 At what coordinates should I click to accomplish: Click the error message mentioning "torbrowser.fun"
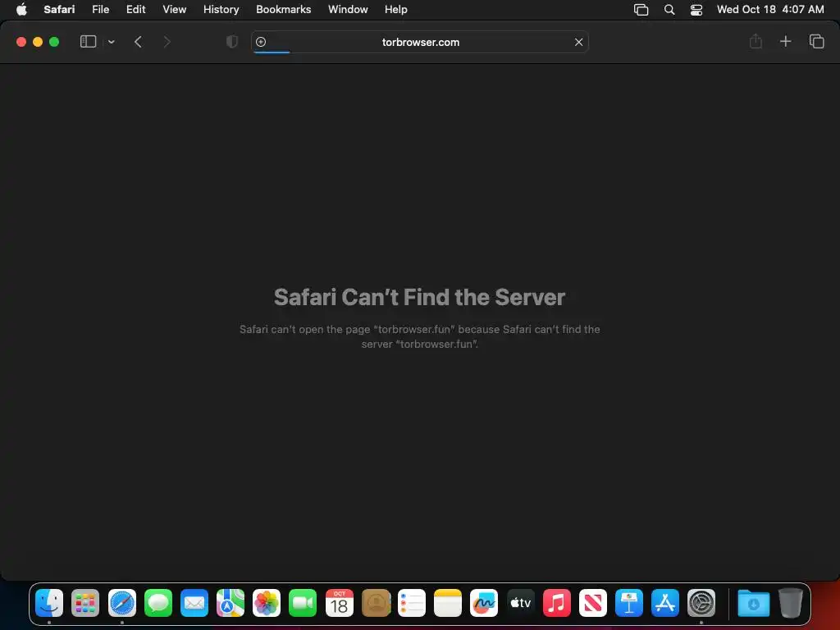pos(419,336)
